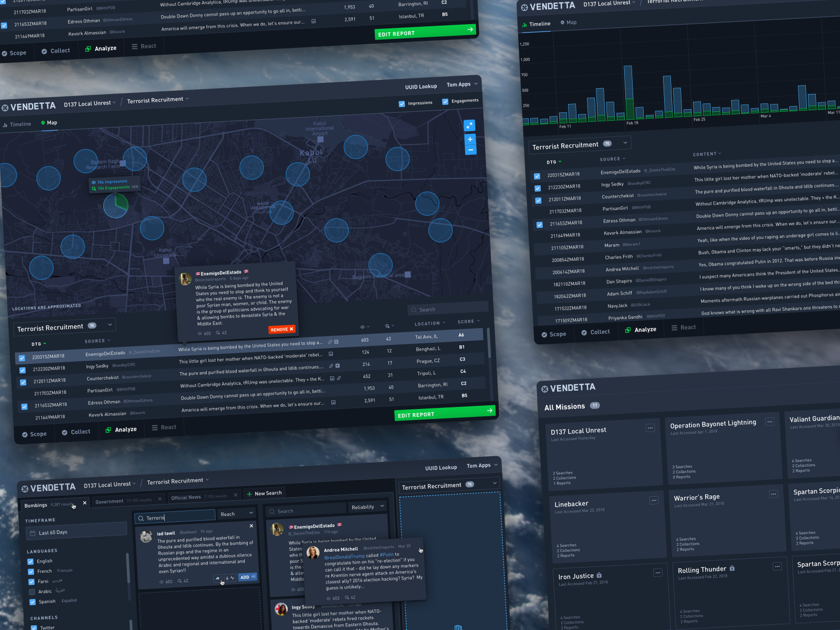
Task: Open D137 Local Unrest dropdown in map window
Action: pyautogui.click(x=90, y=103)
